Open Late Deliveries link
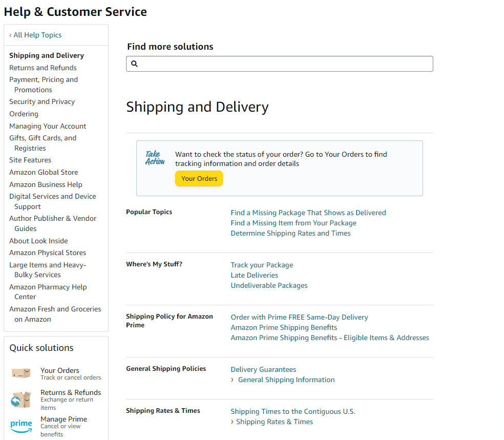 [x=255, y=275]
